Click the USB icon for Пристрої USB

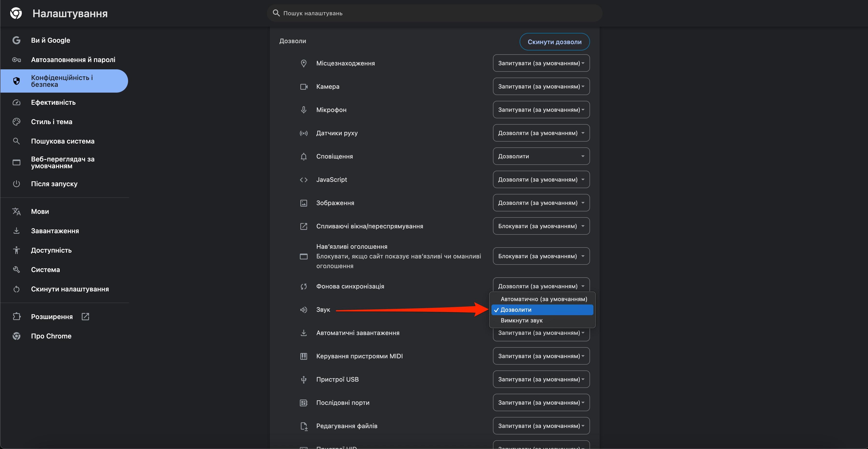[303, 379]
